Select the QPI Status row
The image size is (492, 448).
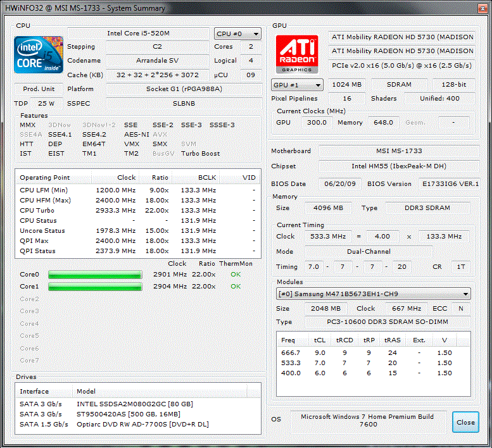coord(138,251)
